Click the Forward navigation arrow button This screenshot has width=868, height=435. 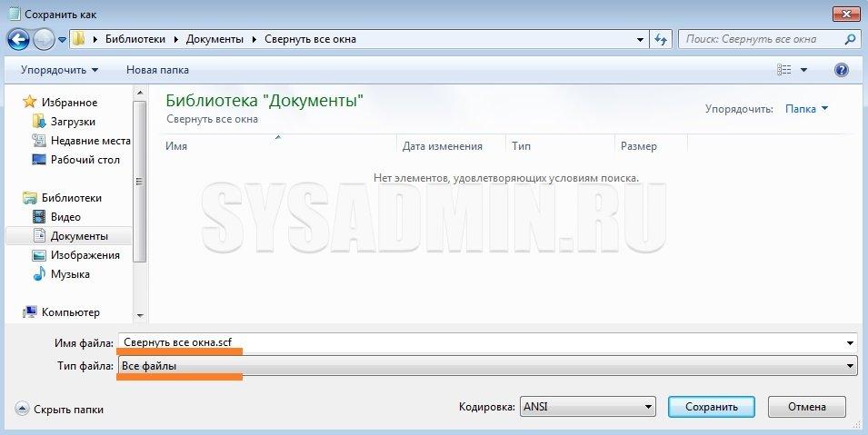coord(44,39)
